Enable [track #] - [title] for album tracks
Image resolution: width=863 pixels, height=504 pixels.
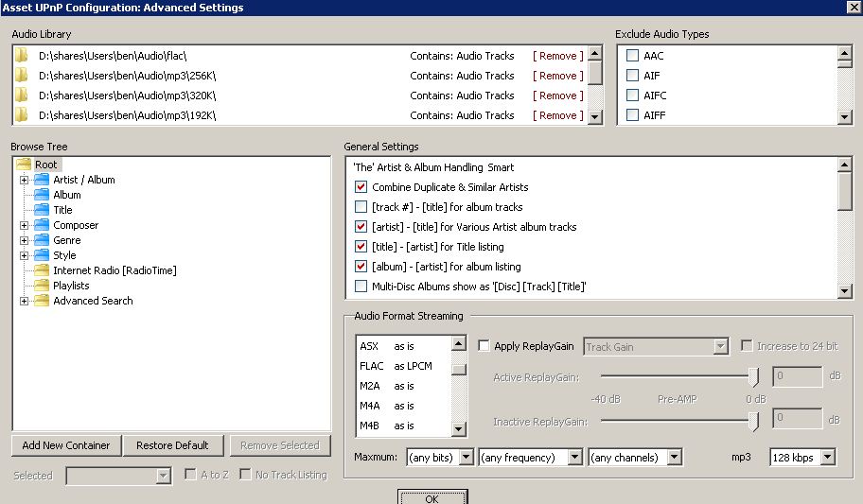[x=361, y=207]
